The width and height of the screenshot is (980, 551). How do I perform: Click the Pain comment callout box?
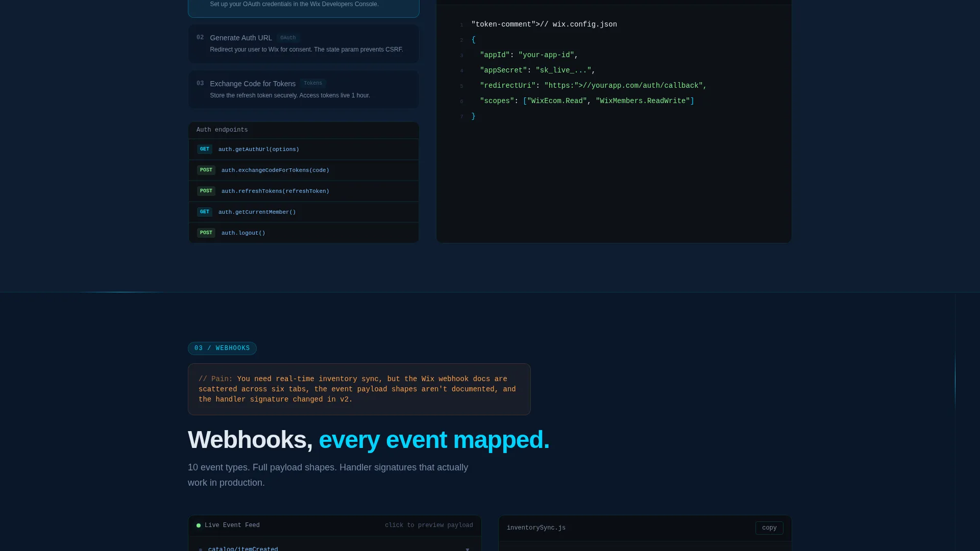click(359, 389)
